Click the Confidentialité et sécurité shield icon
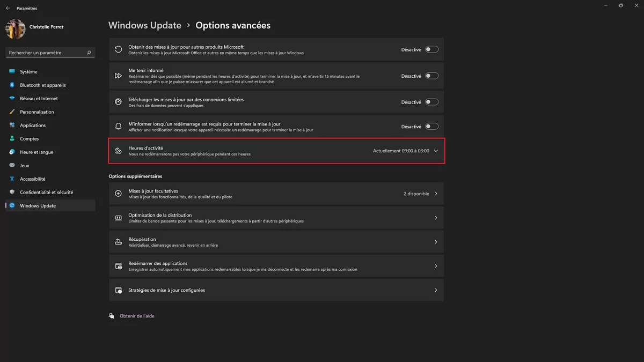This screenshot has height=362, width=644. pos(12,193)
